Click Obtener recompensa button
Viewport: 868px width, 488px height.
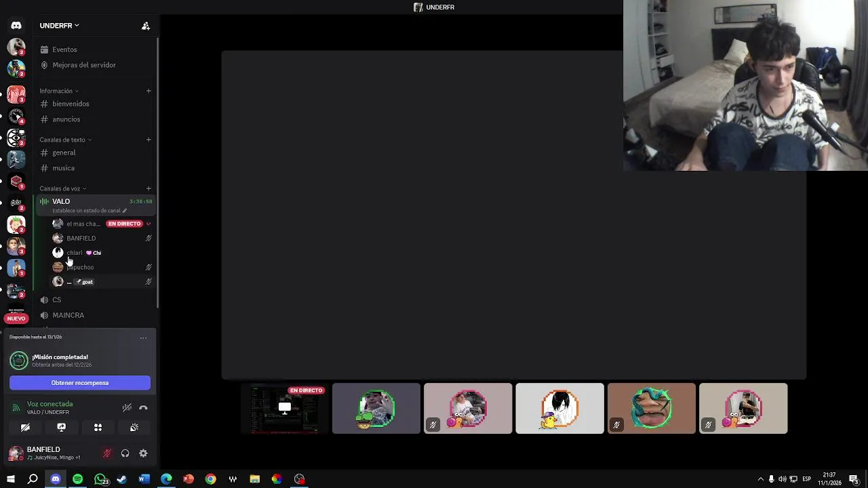pos(80,383)
